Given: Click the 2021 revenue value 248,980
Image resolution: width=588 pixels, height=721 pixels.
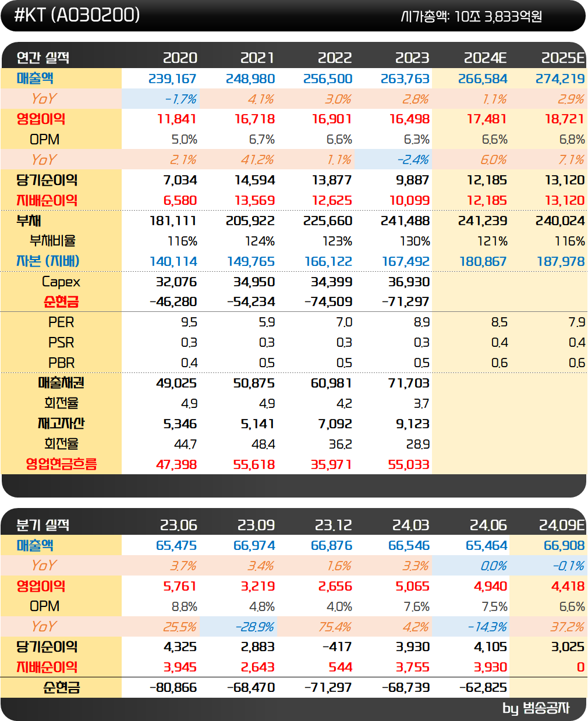Looking at the screenshot, I should click(x=250, y=79).
